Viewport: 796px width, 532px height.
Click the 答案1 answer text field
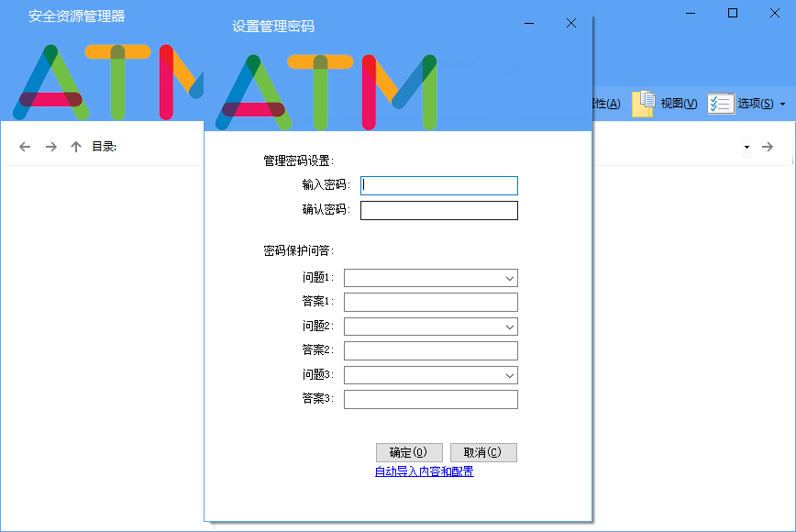[430, 302]
